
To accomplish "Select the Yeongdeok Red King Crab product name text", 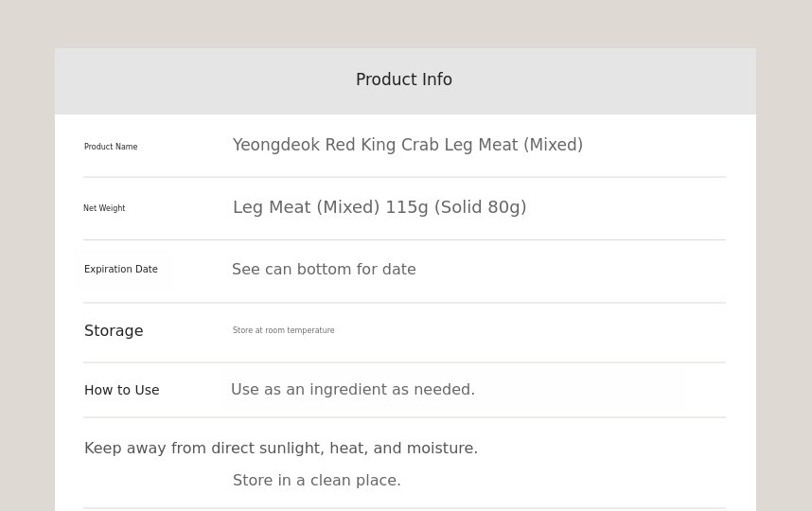I will (407, 145).
